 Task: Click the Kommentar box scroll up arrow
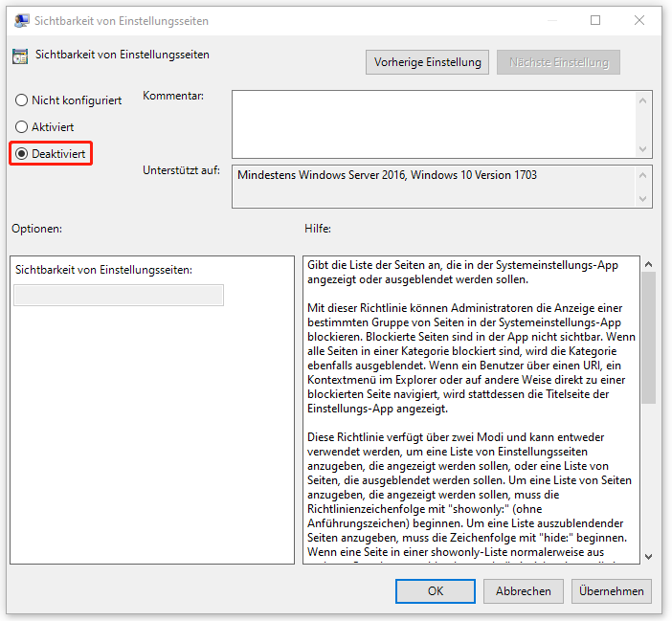coord(642,100)
